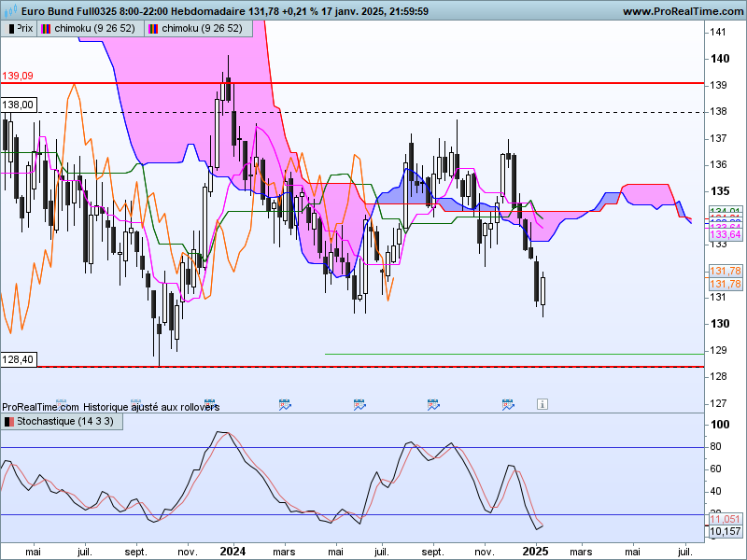The image size is (747, 560).
Task: Click the rollover calendar icon near December 2023
Action: (x=210, y=405)
